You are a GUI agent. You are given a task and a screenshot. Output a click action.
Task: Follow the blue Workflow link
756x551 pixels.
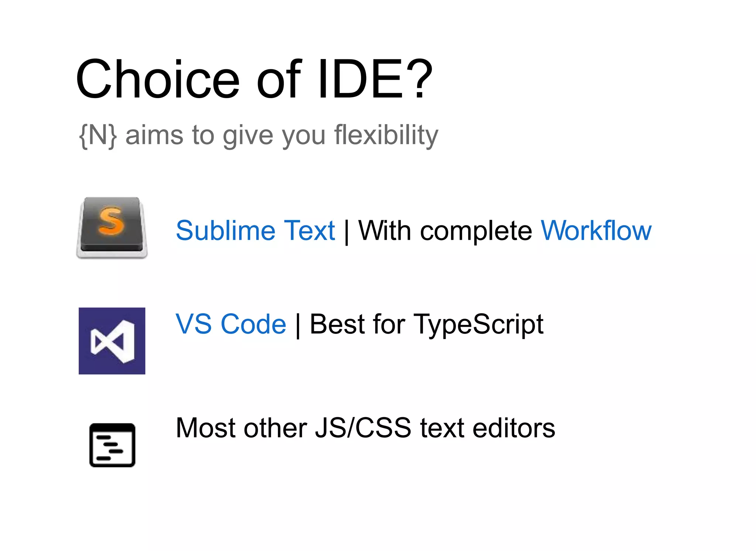(596, 231)
